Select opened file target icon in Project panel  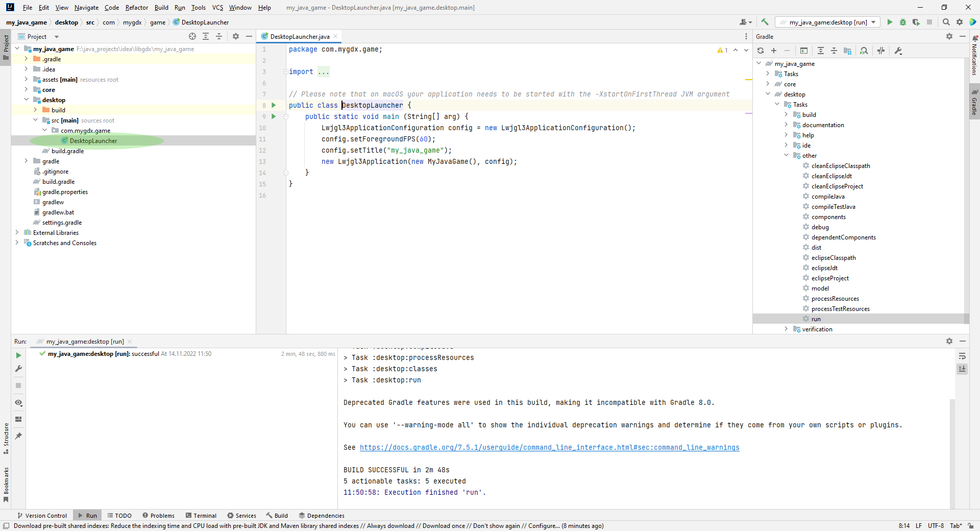tap(192, 36)
